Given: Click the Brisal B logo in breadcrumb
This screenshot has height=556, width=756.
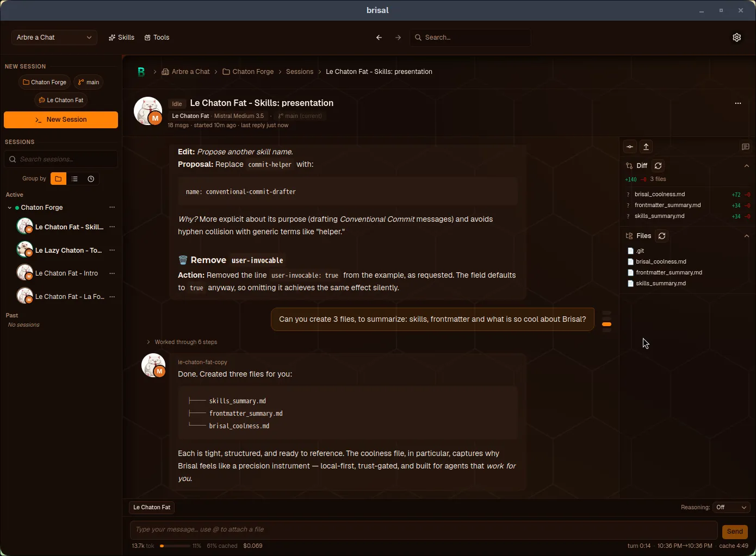Looking at the screenshot, I should coord(141,72).
